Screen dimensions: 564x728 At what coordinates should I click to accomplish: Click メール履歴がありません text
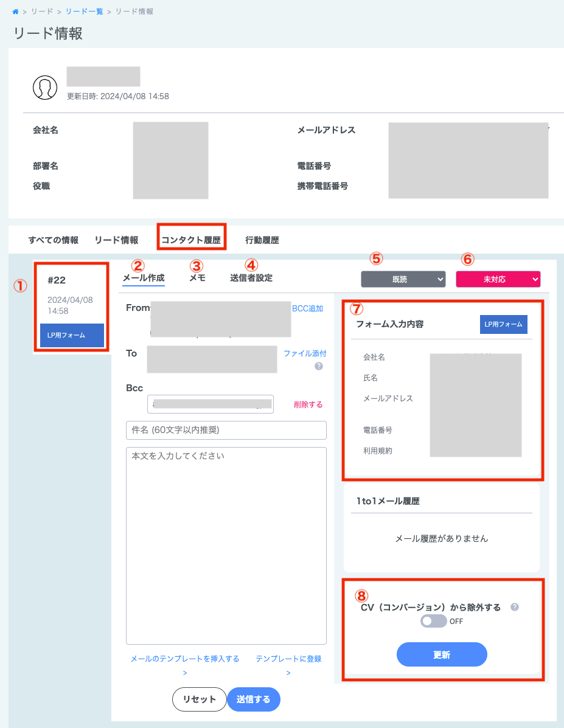441,539
